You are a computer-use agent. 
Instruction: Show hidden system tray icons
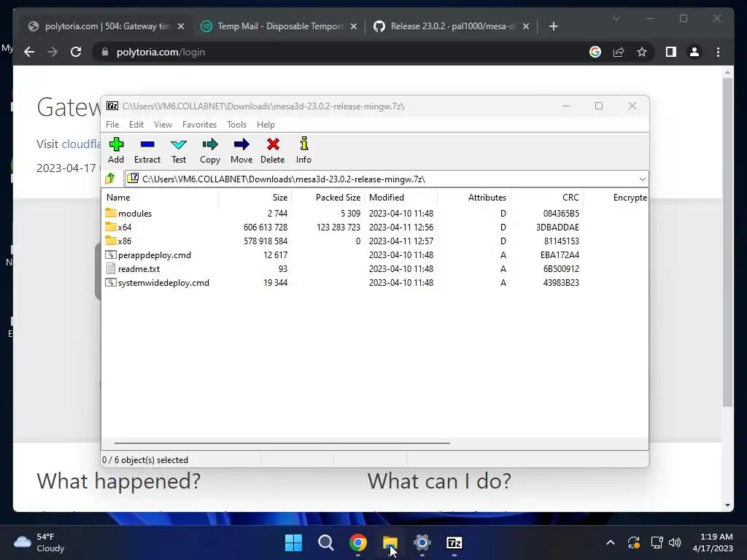click(611, 542)
